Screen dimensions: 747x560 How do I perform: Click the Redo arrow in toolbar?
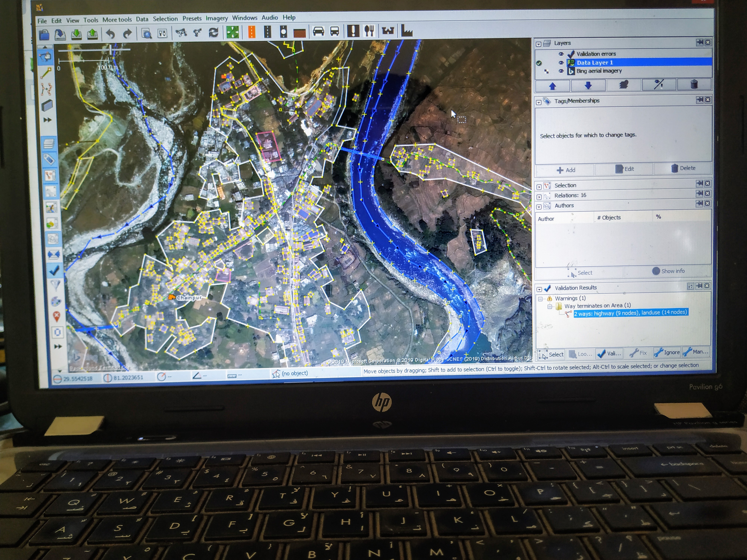127,33
